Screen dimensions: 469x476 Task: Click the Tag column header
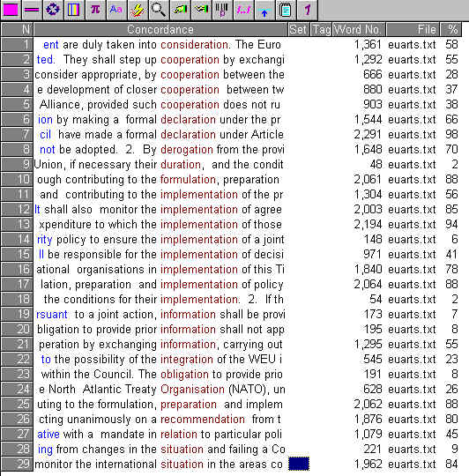click(321, 29)
